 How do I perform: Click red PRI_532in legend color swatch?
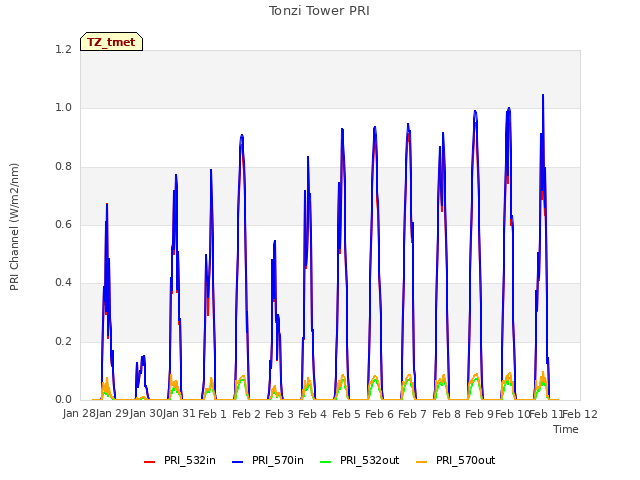click(149, 462)
